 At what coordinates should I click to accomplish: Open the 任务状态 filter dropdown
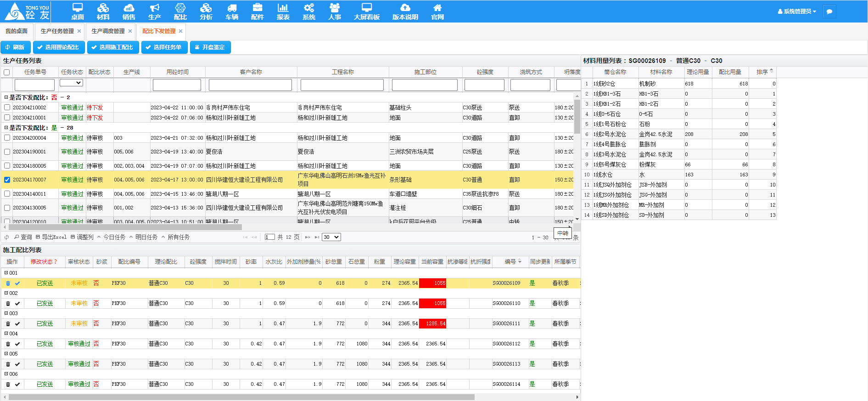[x=71, y=83]
